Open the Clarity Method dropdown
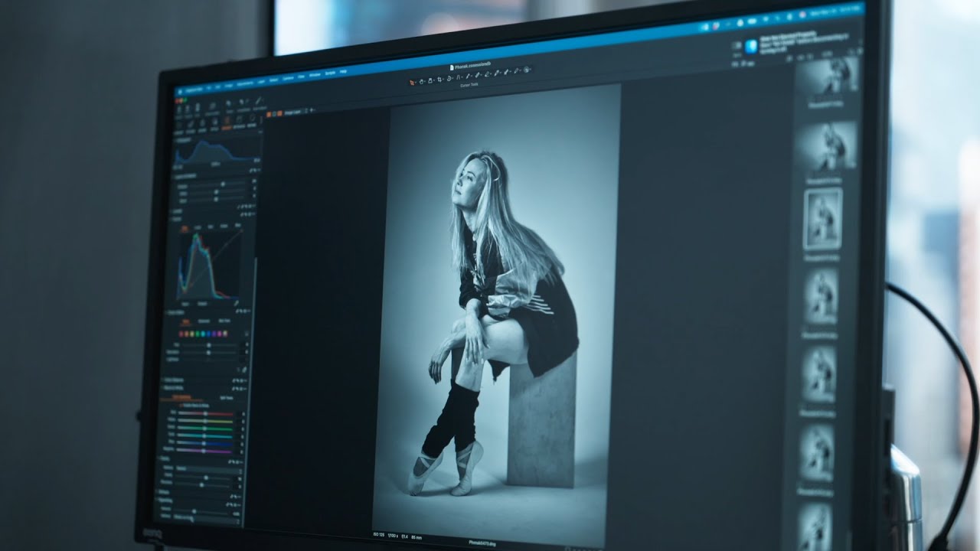 (x=208, y=469)
